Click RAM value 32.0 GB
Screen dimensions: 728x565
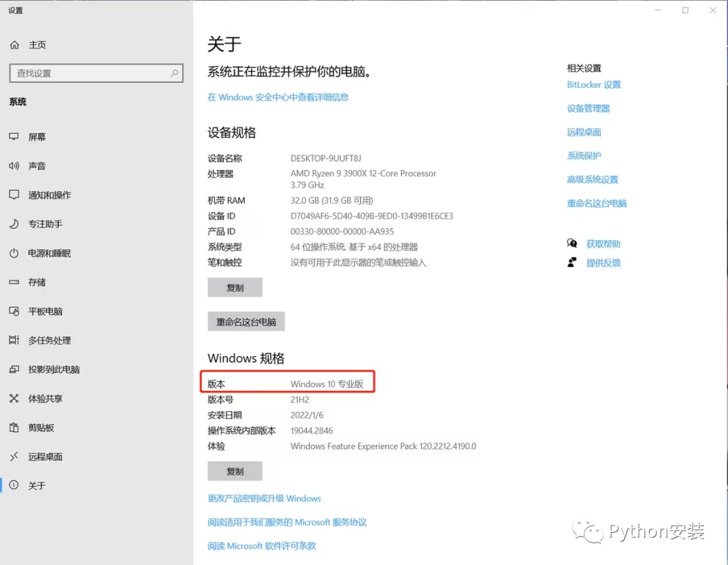point(332,200)
